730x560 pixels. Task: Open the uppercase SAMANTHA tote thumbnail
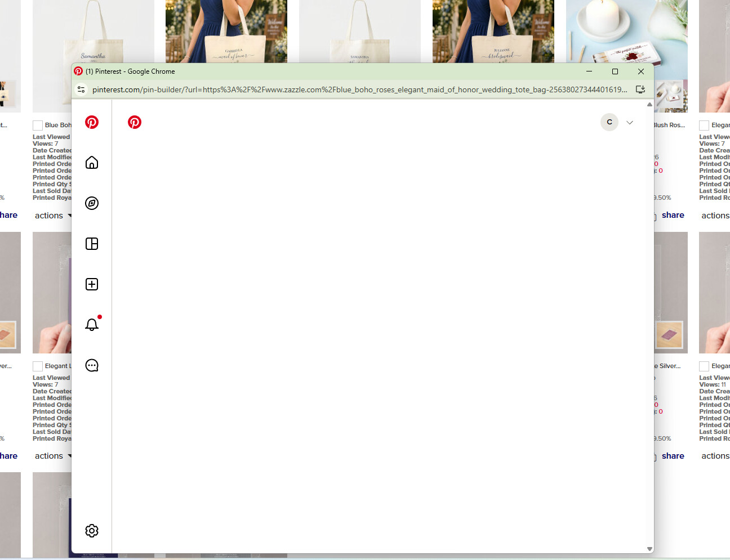(x=360, y=32)
